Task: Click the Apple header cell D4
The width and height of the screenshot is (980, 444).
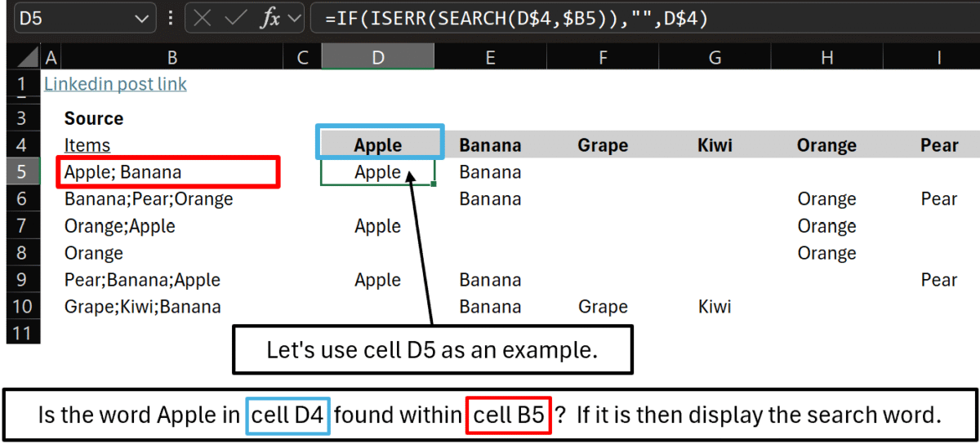Action: (x=378, y=145)
